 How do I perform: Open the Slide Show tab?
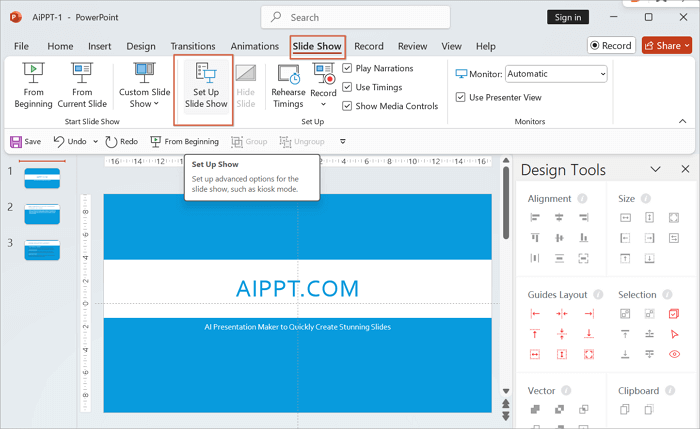click(317, 46)
